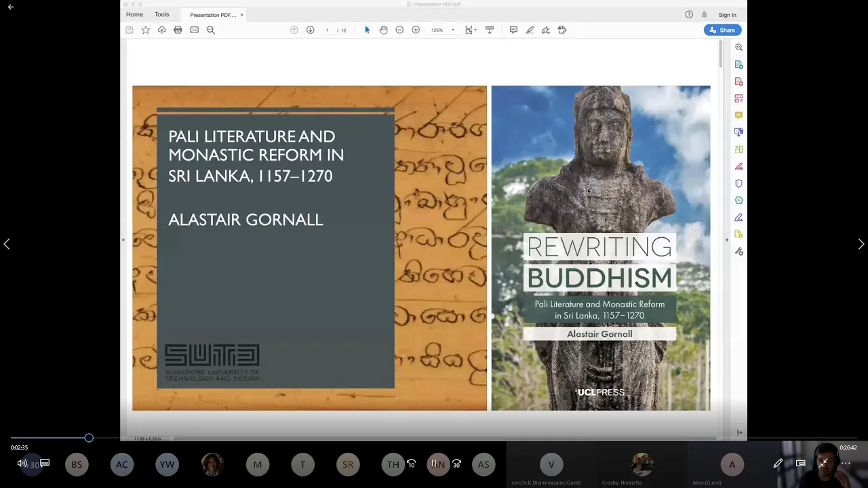Click Sign In in Acrobat
The width and height of the screenshot is (868, 488).
(728, 15)
